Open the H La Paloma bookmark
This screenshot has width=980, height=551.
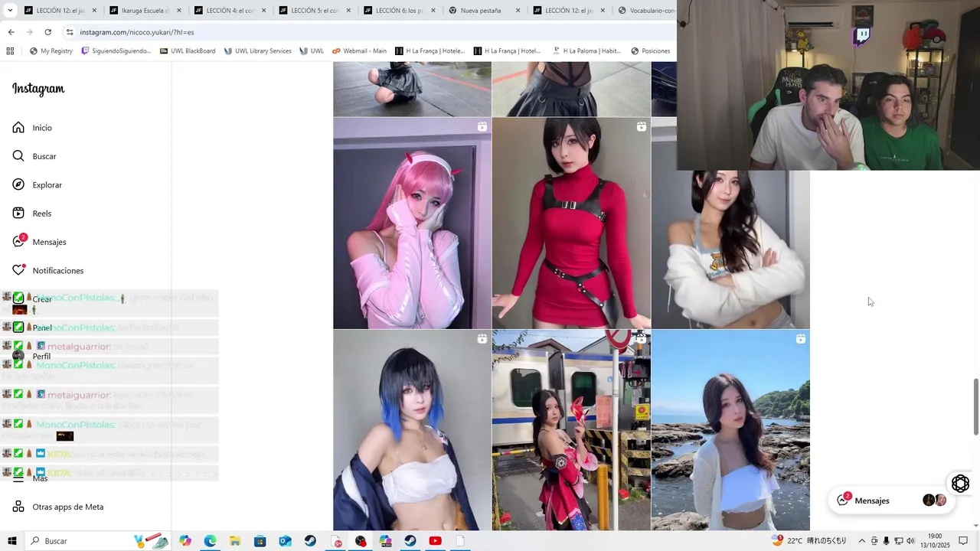point(586,51)
